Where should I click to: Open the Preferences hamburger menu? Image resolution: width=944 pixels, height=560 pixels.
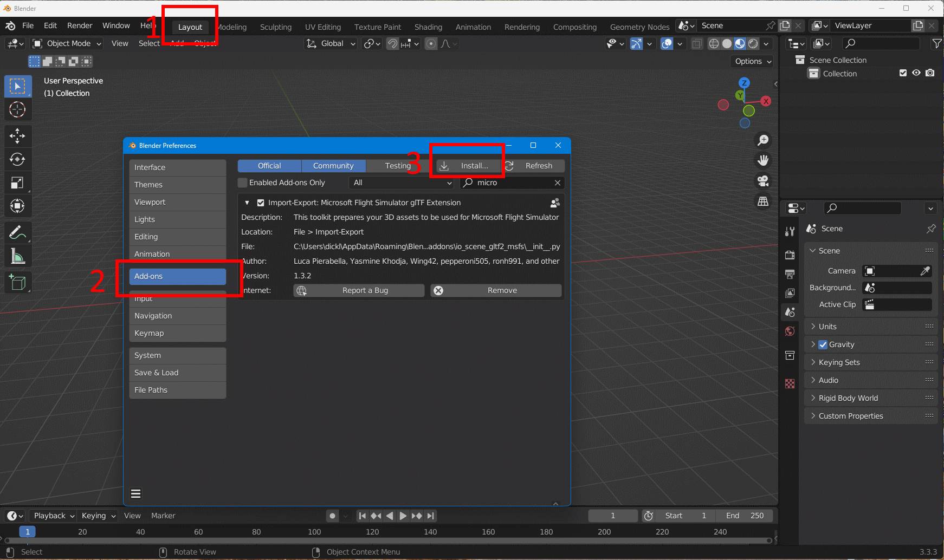[x=136, y=493]
